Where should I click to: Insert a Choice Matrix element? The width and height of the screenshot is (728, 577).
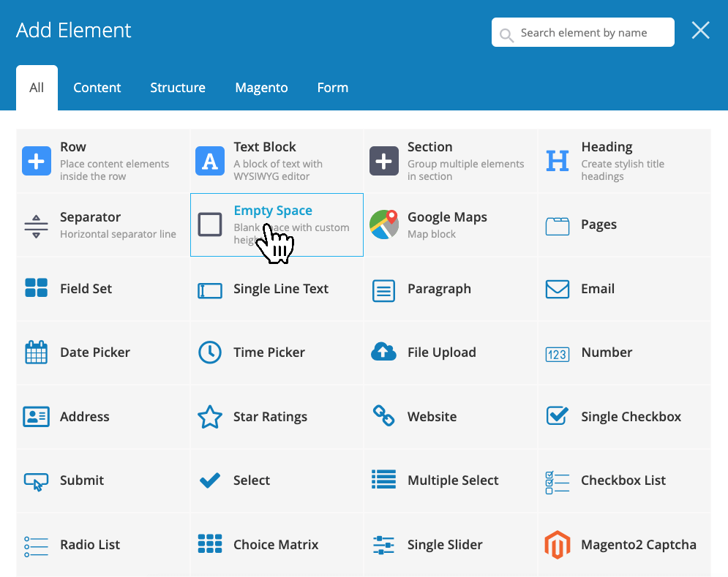(277, 544)
